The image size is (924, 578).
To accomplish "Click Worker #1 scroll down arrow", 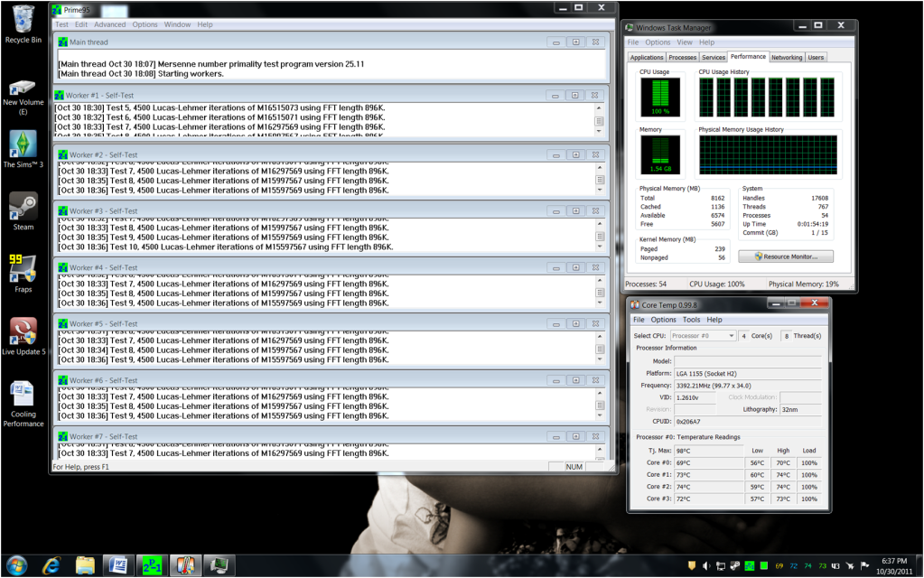I will (599, 131).
